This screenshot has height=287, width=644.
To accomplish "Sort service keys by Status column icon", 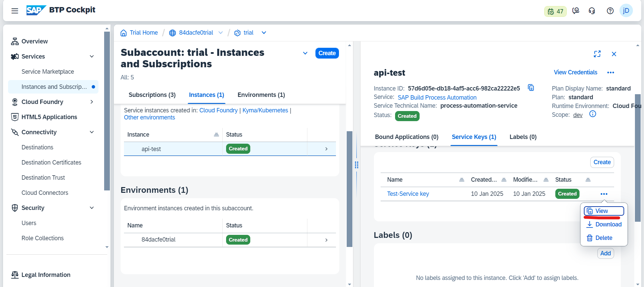I will pos(588,180).
